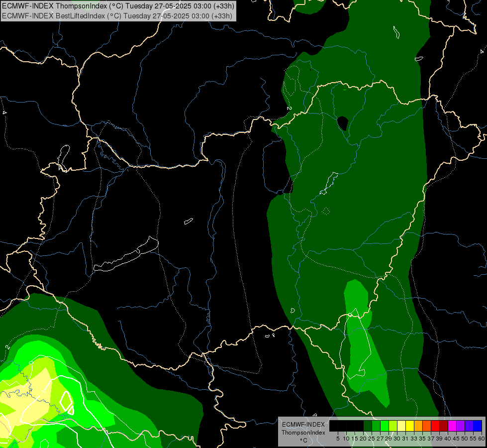Click the legend tick value '5'

338,439
